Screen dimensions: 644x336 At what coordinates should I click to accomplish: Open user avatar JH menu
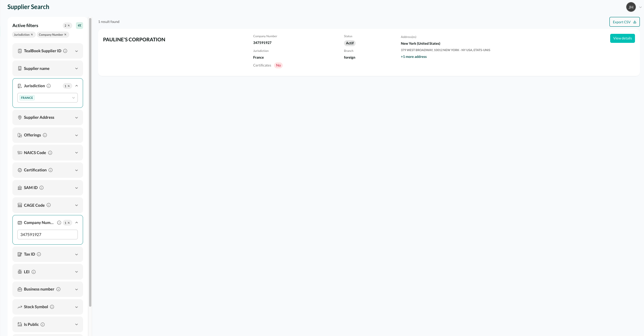point(631,7)
